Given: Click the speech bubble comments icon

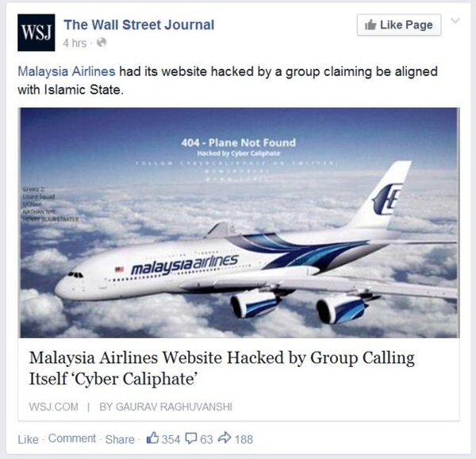Looking at the screenshot, I should coord(191,438).
